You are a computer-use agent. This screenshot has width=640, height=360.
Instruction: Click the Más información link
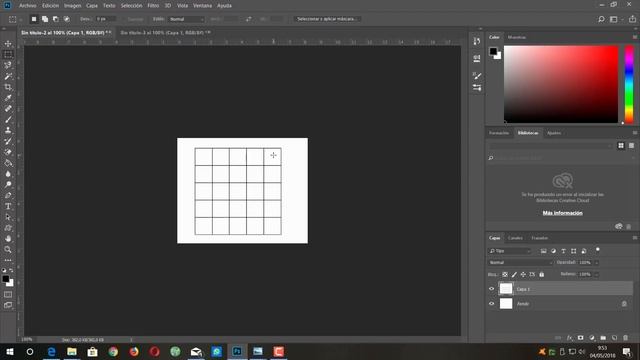coord(562,213)
